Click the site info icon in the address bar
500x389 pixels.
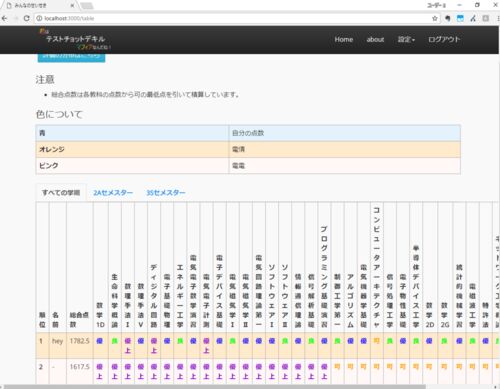[39, 18]
